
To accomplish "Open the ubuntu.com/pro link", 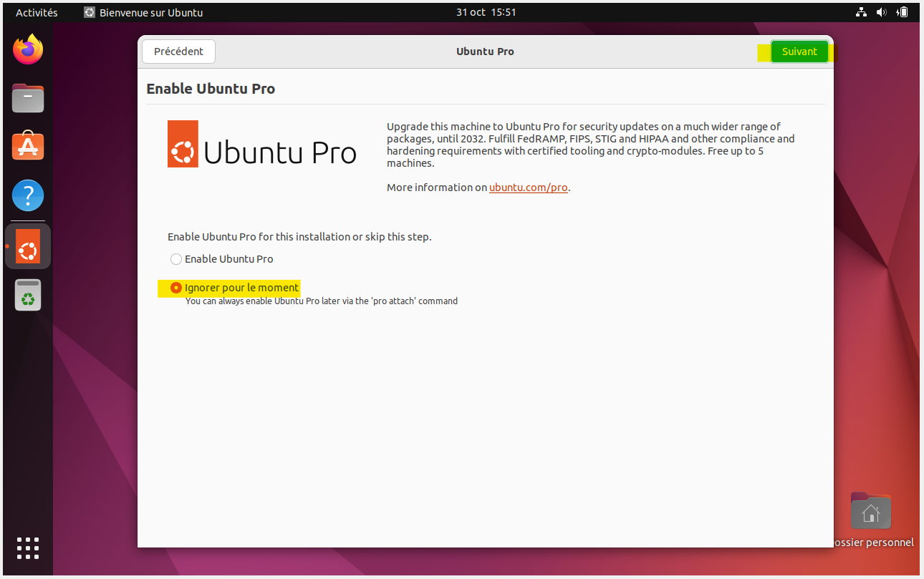I will 529,188.
